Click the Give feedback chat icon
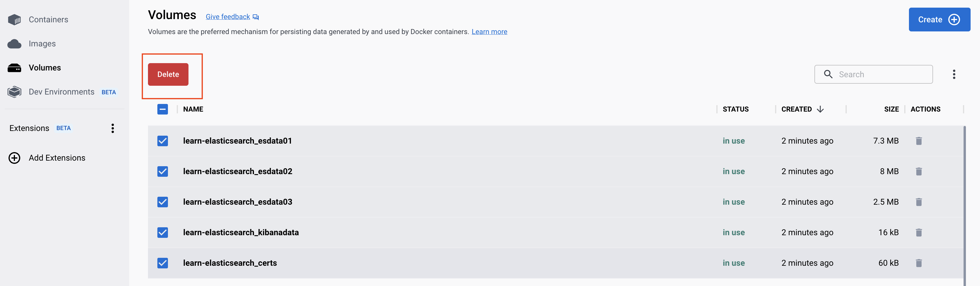 click(256, 17)
